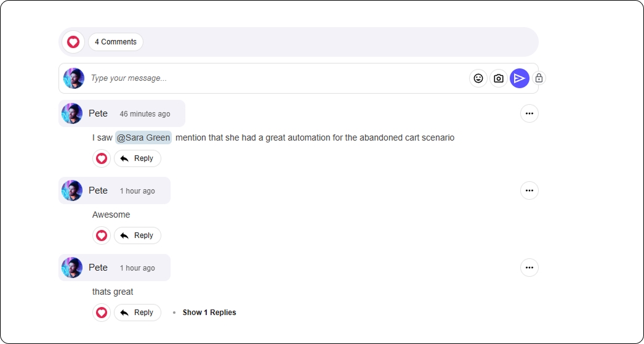The width and height of the screenshot is (644, 344).
Task: Send the message with the paper plane icon
Action: tap(520, 78)
